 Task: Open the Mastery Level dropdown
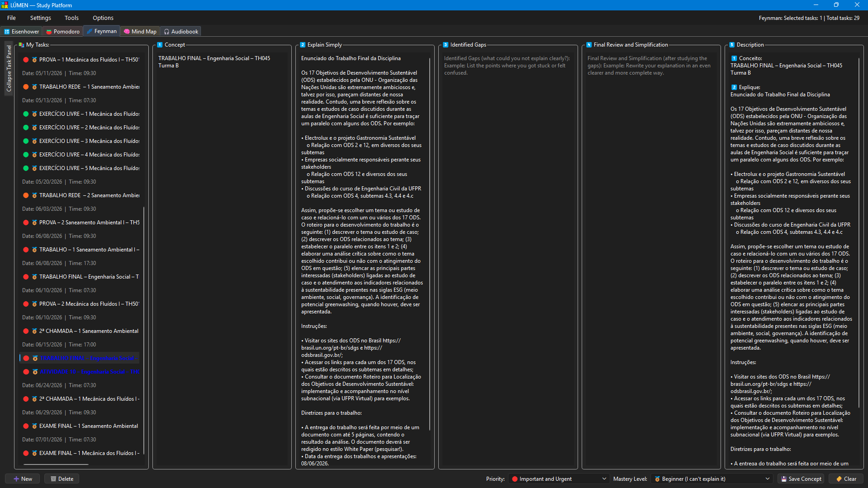pos(711,479)
